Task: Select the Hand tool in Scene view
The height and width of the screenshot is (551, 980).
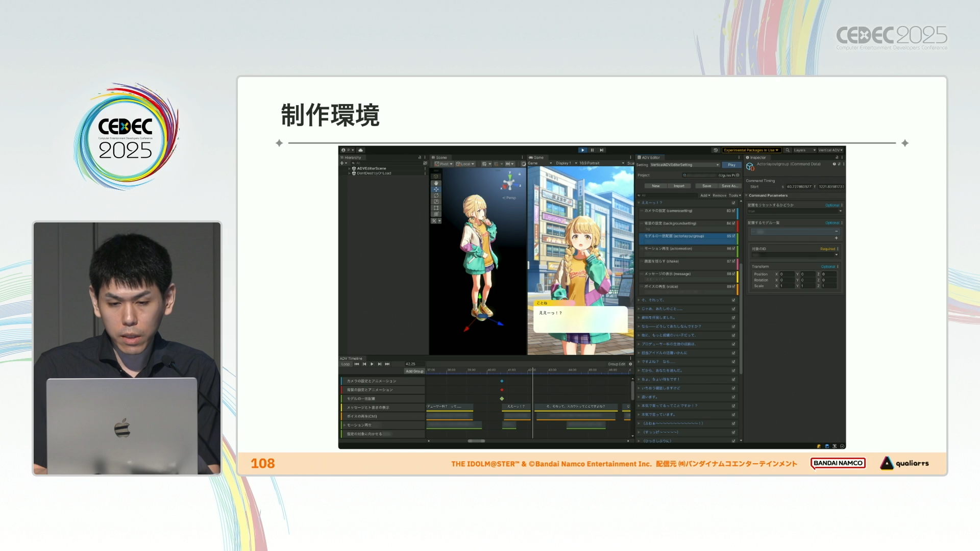Action: 436,183
